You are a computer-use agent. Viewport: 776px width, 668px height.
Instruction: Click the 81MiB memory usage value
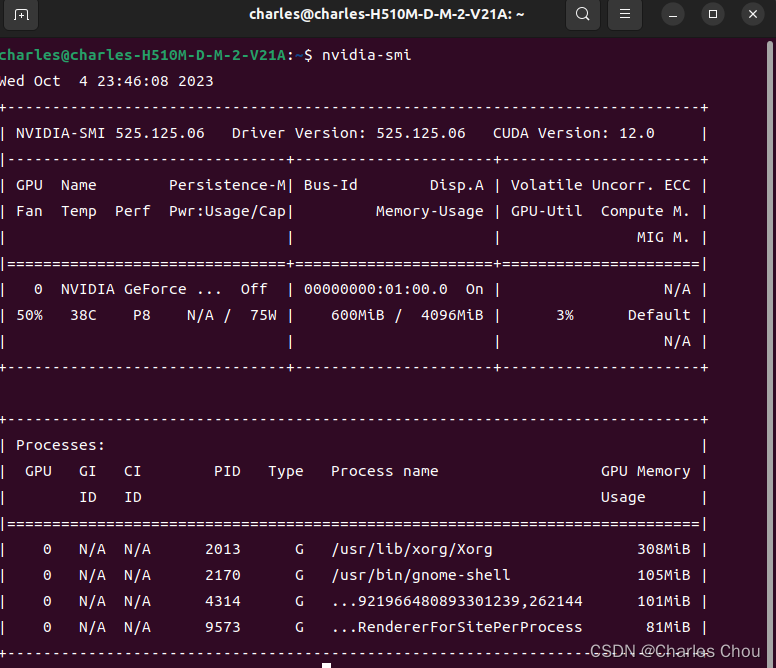(668, 627)
